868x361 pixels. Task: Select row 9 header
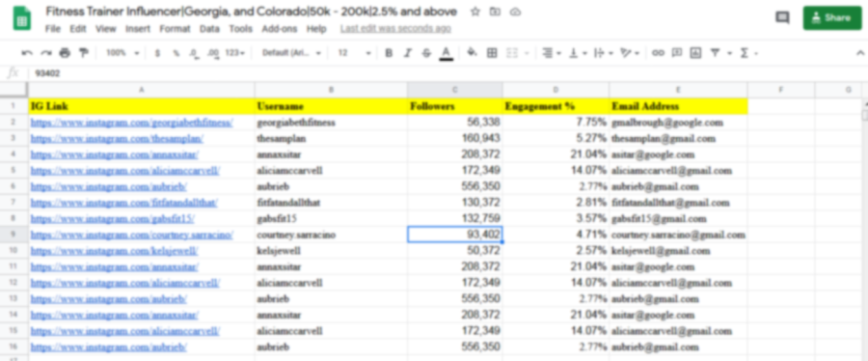[x=14, y=235]
